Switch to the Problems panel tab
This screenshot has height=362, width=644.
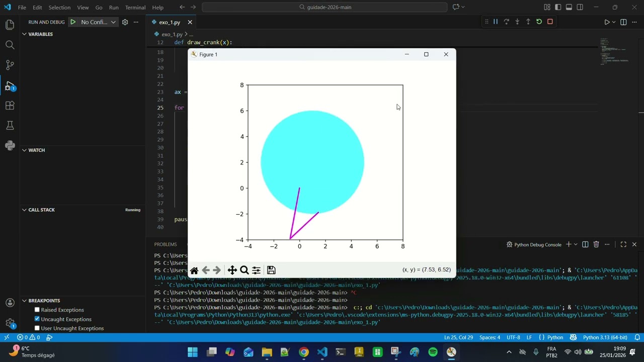click(166, 244)
